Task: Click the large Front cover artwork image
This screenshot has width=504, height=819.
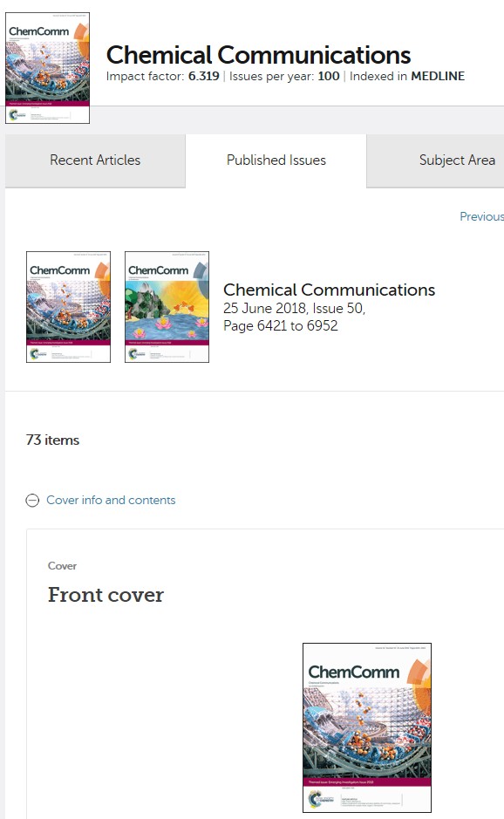Action: tap(366, 727)
